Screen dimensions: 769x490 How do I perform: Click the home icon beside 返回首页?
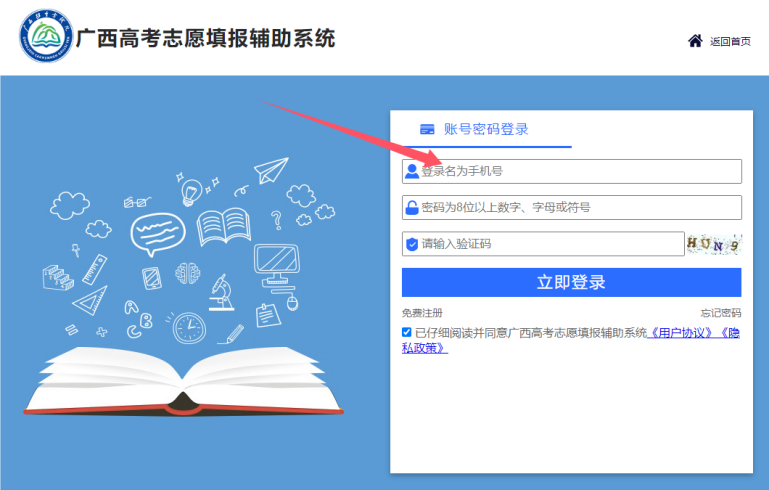695,41
